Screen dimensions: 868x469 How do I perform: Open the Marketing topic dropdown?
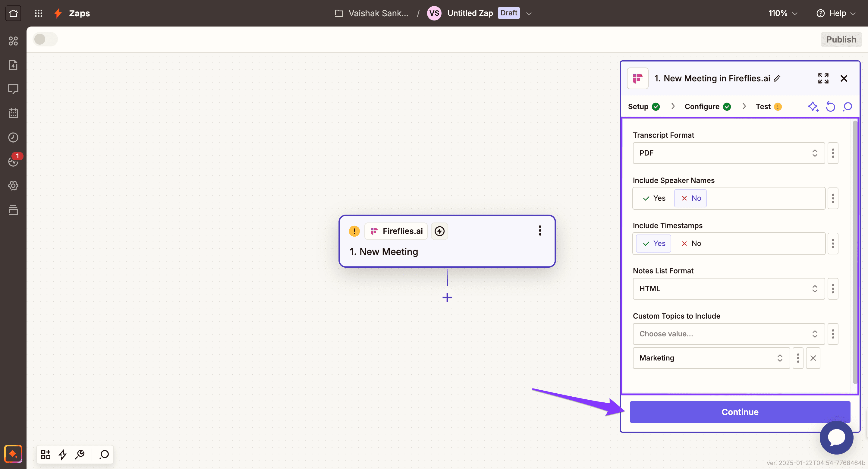click(711, 358)
